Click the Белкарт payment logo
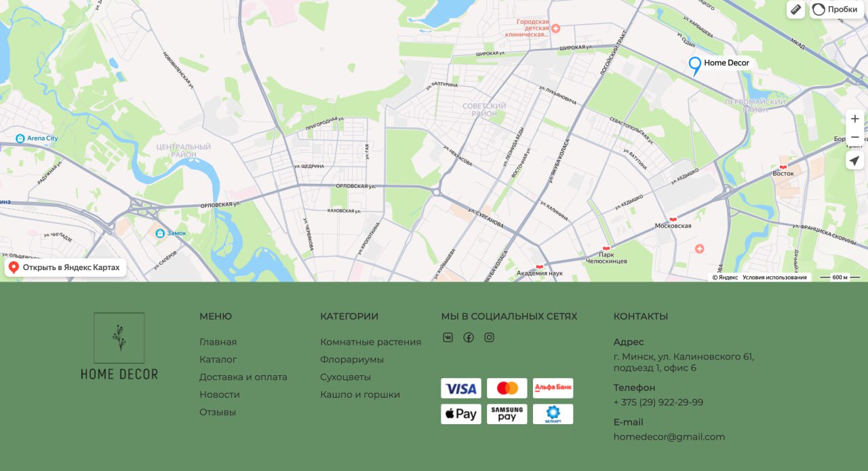 553,414
